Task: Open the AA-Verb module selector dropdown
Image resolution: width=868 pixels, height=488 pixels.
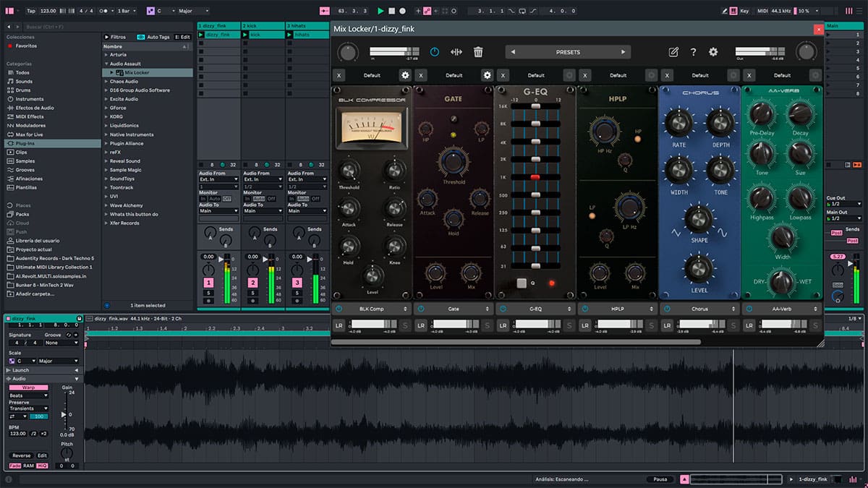Action: pos(782,309)
